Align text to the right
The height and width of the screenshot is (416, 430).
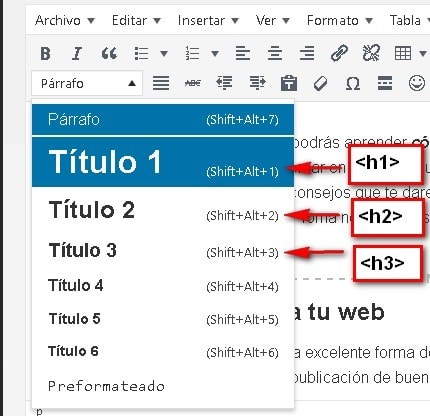click(x=307, y=53)
